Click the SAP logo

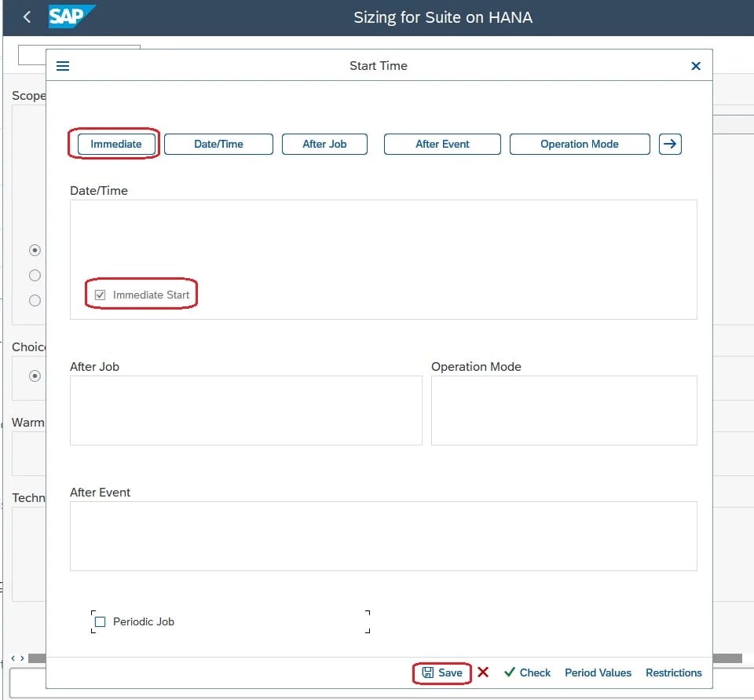(x=71, y=16)
